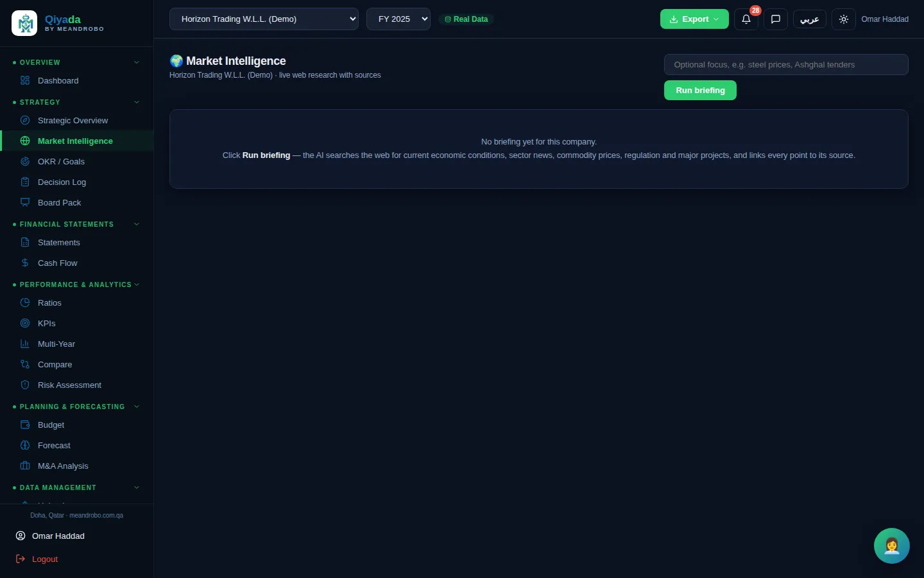The width and height of the screenshot is (924, 578).
Task: Click the Budget wallet icon
Action: coord(25,425)
